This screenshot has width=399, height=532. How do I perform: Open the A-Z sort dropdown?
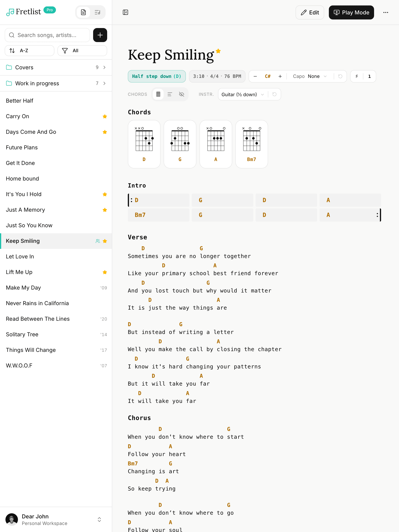click(x=29, y=50)
